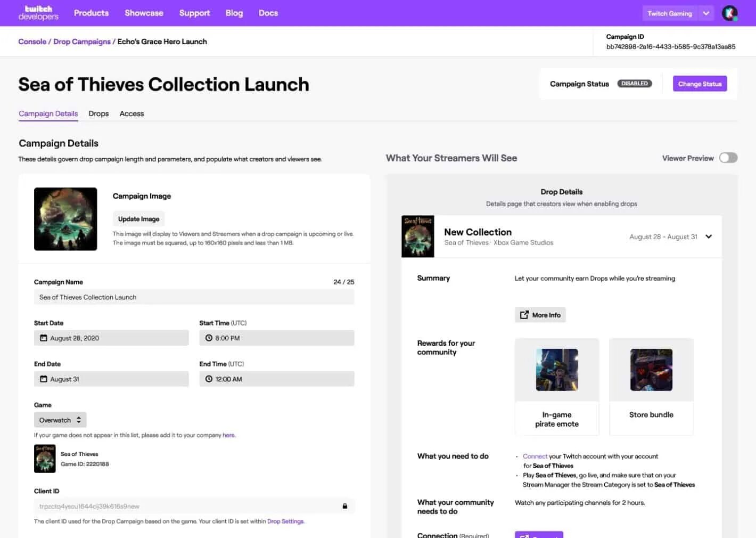Image resolution: width=756 pixels, height=538 pixels.
Task: Switch to the Drops tab
Action: 98,113
